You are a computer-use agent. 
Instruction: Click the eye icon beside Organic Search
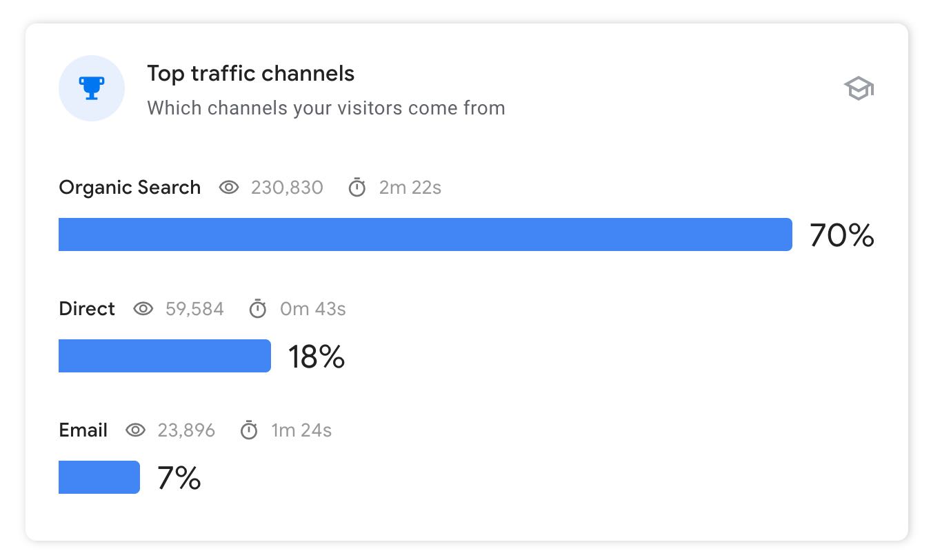[229, 188]
